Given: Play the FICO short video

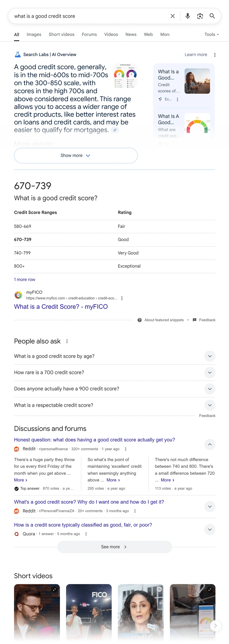Looking at the screenshot, I should point(89,612).
